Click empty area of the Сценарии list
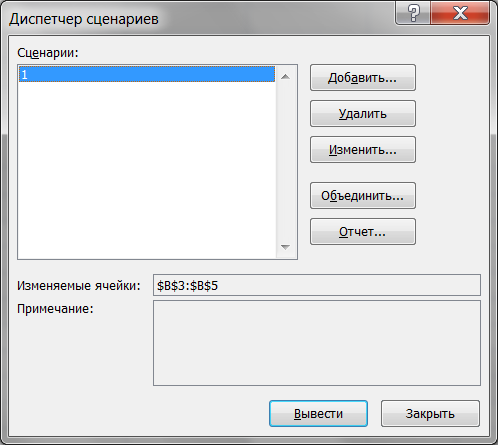 (x=147, y=170)
